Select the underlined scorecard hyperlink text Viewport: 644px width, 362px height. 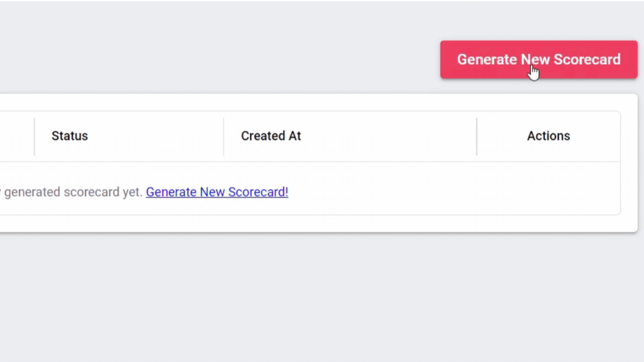[x=217, y=192]
